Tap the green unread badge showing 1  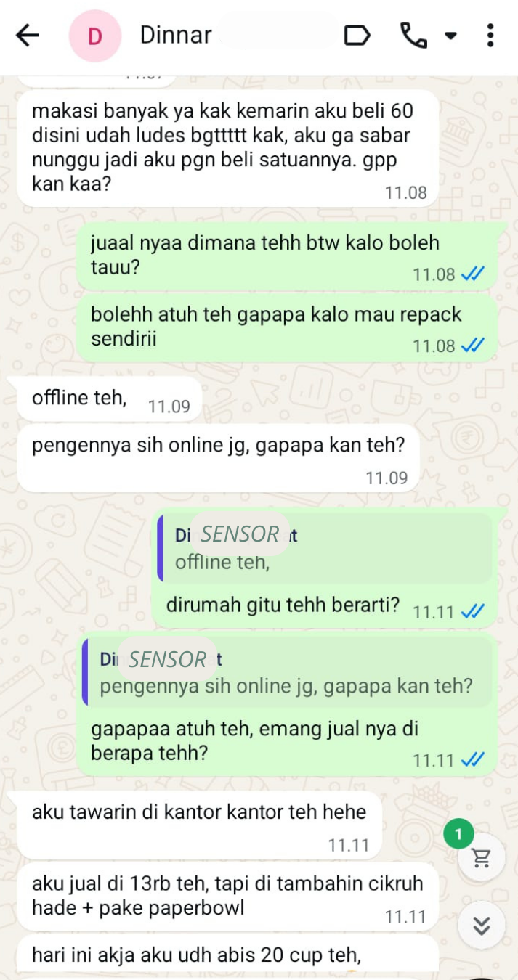(x=458, y=835)
